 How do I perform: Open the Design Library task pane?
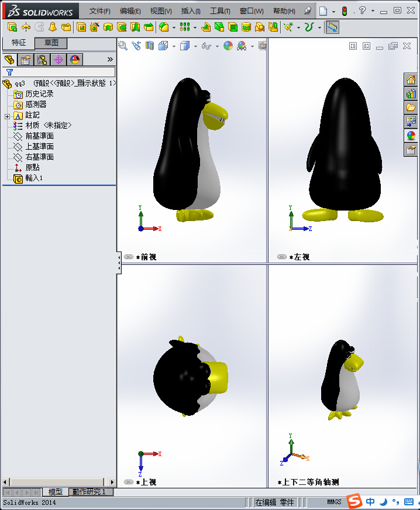point(411,94)
